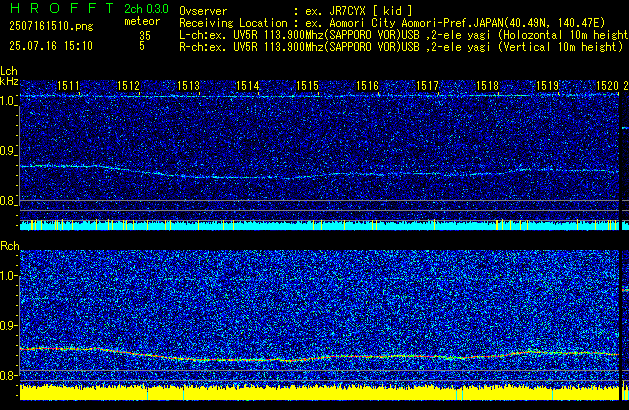The image size is (629, 410).
Task: Click the Lch 0.8 kHz axis label
Action: tap(8, 201)
